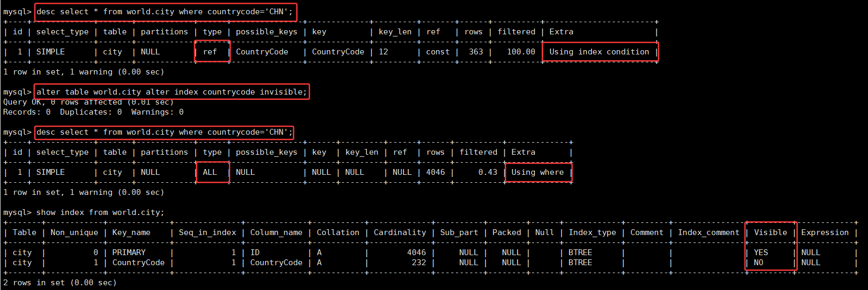
Task: Click the 'alter table world.city alter index countrycode invisible;' command
Action: pos(171,92)
